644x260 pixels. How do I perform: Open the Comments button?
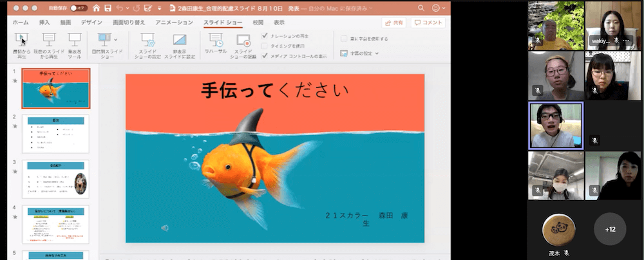pos(428,23)
